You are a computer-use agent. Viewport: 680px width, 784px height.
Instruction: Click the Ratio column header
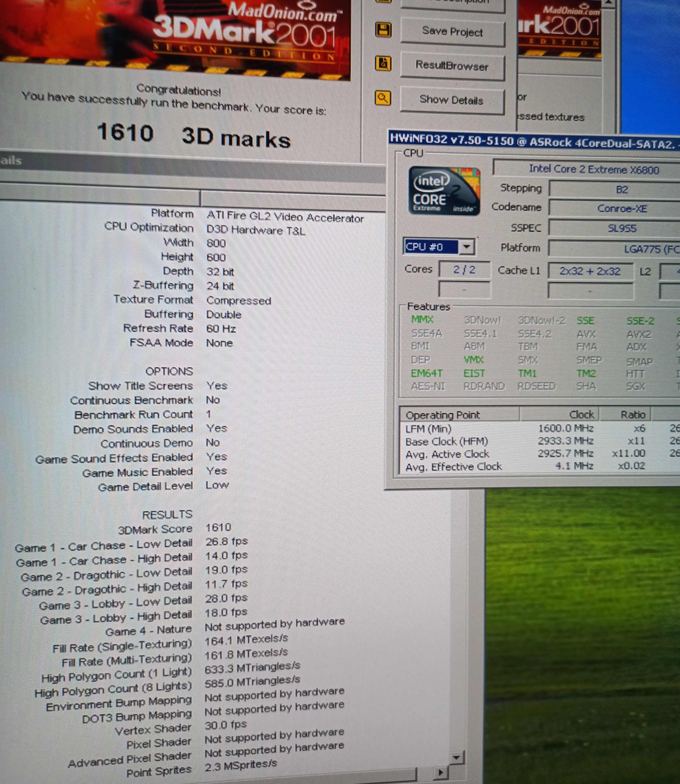tap(625, 414)
